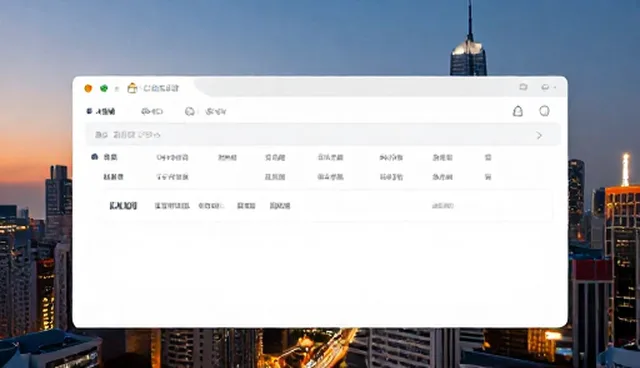This screenshot has width=640, height=368.
Task: Click the bell notification icon
Action: (518, 111)
